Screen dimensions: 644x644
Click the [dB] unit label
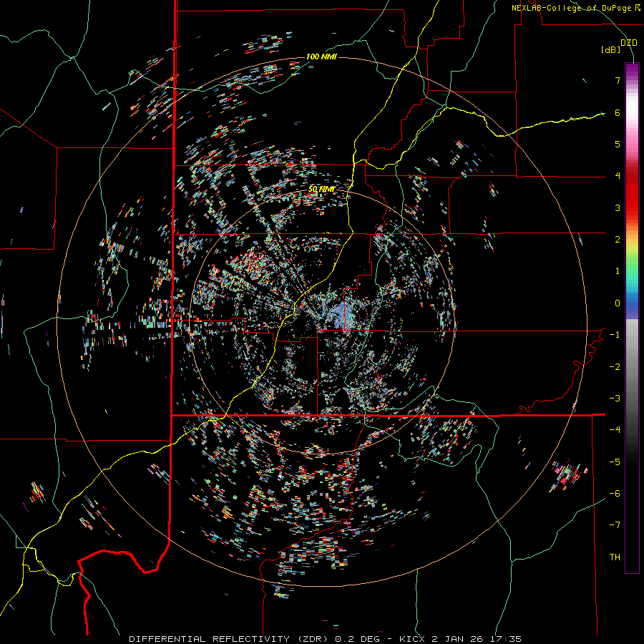[611, 49]
